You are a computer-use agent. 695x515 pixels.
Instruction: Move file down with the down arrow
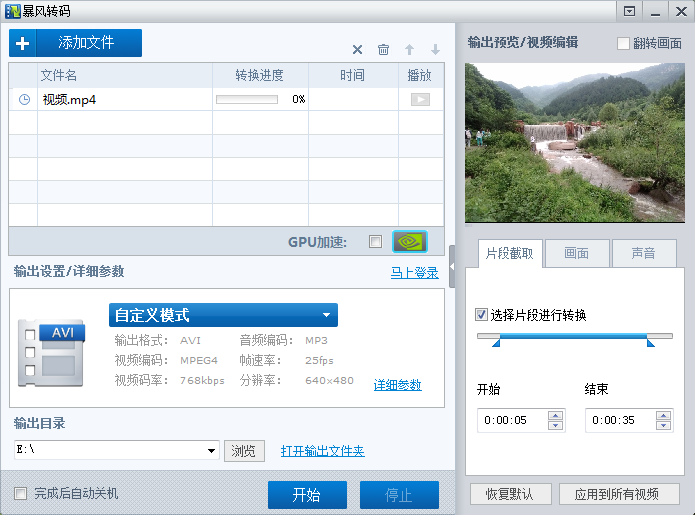click(435, 49)
